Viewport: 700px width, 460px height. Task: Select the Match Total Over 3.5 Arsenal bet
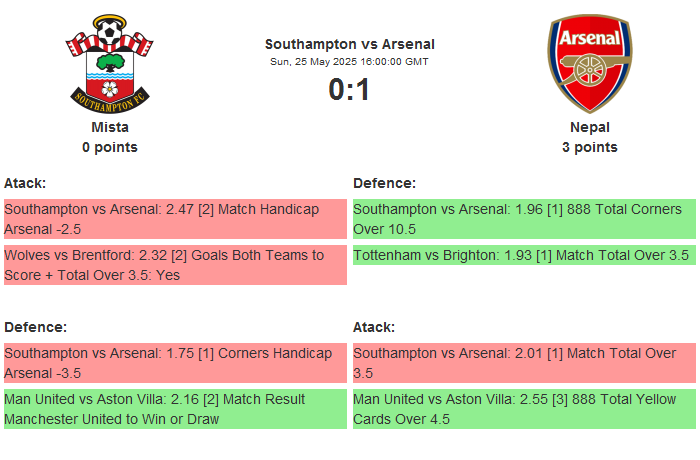pyautogui.click(x=523, y=363)
